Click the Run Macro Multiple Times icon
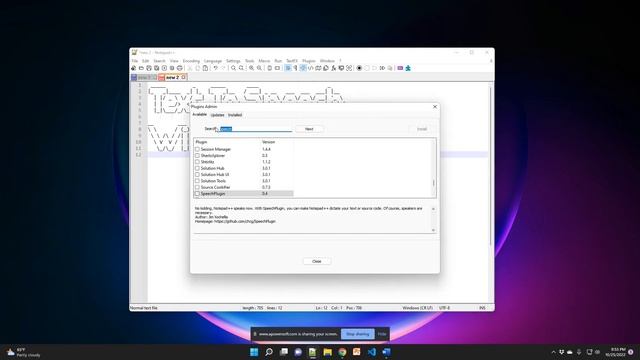 [382, 68]
